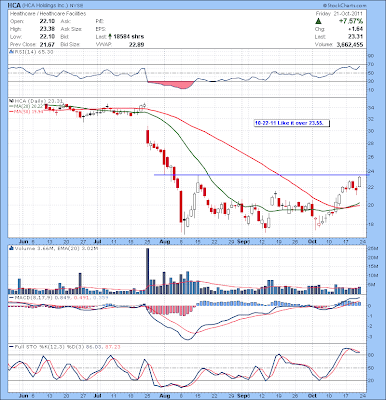Select the HCA ticker title text
This screenshot has height=400, width=386.
tap(14, 6)
